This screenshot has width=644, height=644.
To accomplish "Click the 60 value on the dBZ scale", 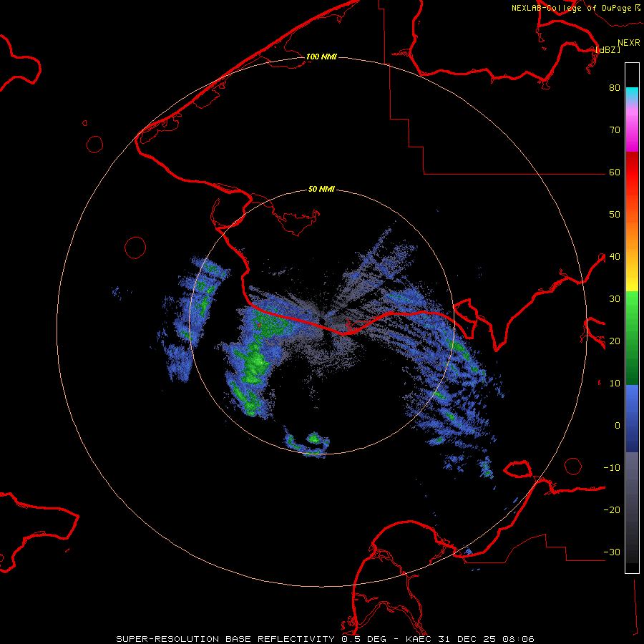I will [x=615, y=172].
